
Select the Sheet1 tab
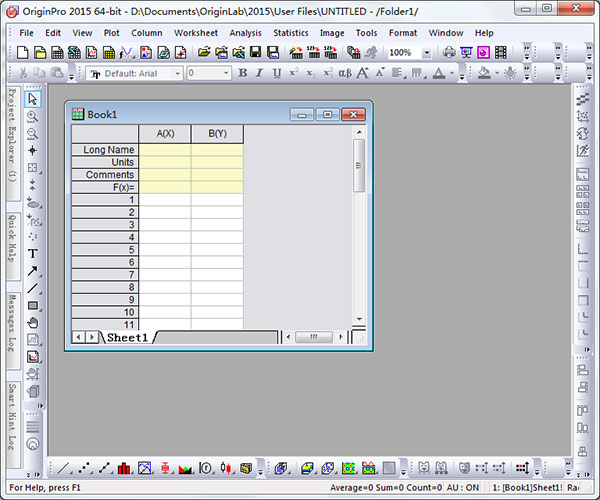tap(127, 337)
